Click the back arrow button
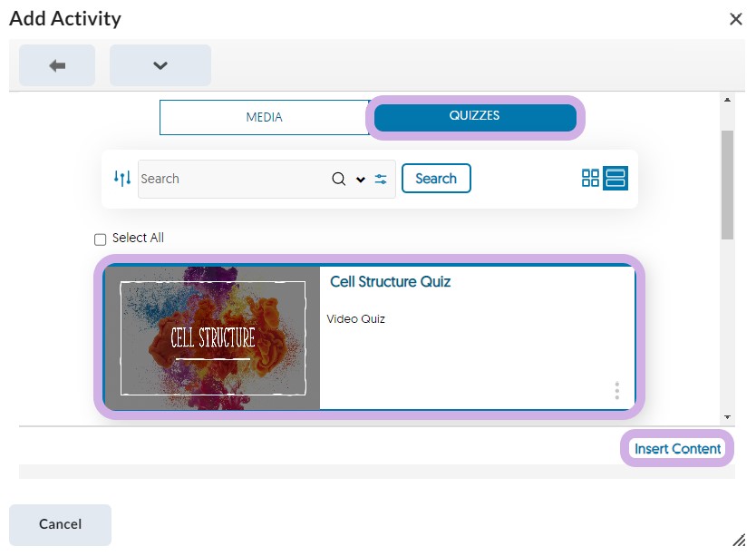The height and width of the screenshot is (556, 756). 57,65
